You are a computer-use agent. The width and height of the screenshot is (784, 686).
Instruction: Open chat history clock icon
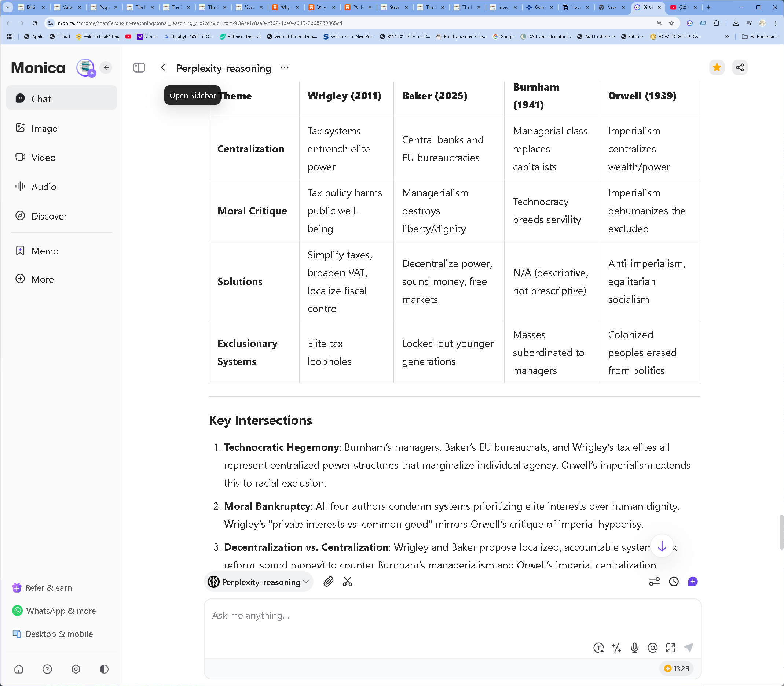click(674, 582)
